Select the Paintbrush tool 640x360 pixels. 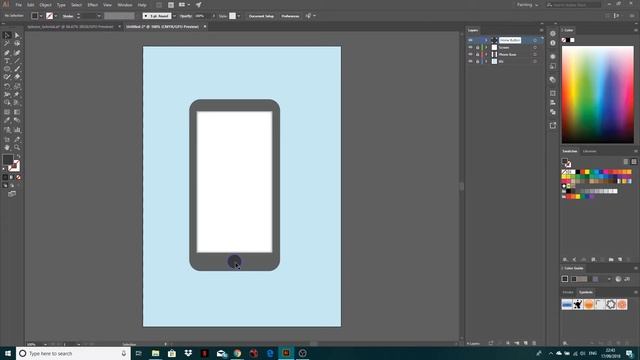pos(17,69)
